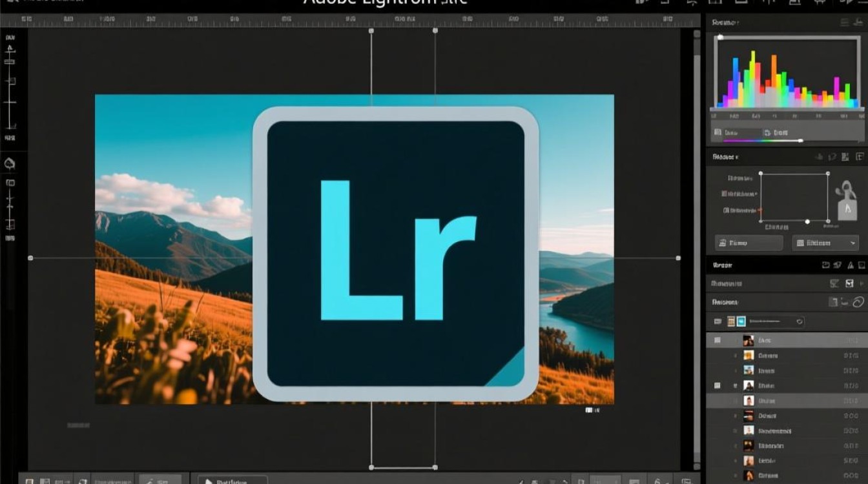Click the spiral clip icon in right panel
Screen dimensions: 868x484
(858, 301)
